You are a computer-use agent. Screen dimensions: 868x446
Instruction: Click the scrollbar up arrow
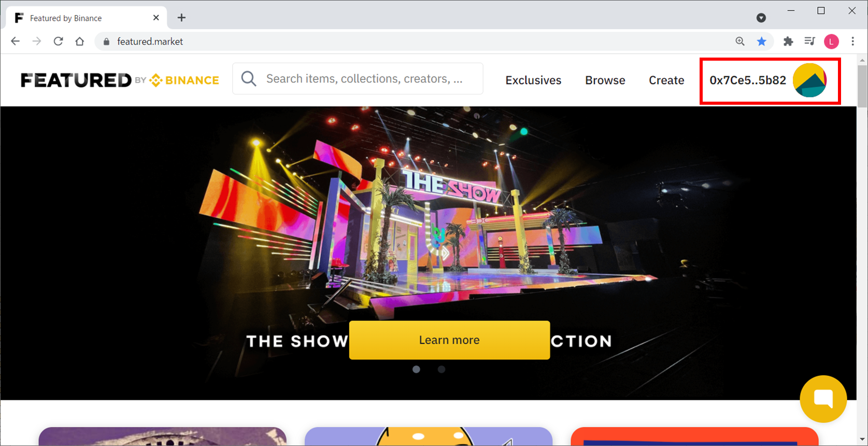(x=862, y=60)
